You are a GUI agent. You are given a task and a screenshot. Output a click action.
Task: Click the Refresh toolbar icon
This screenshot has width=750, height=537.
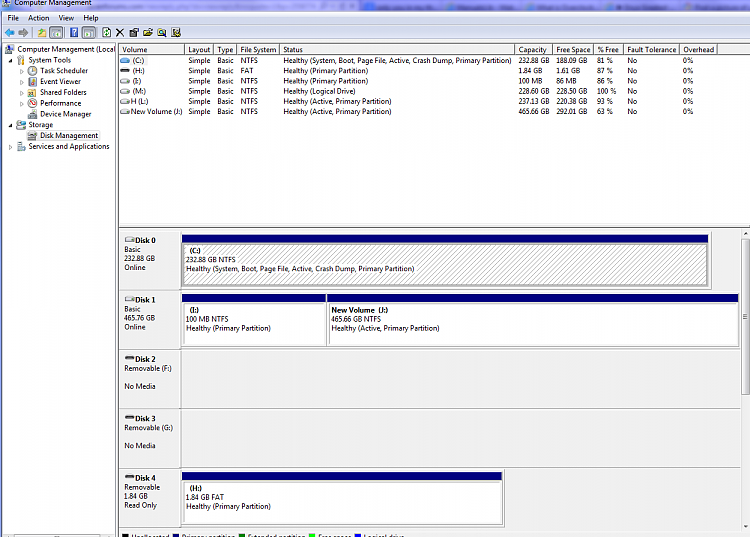[106, 33]
